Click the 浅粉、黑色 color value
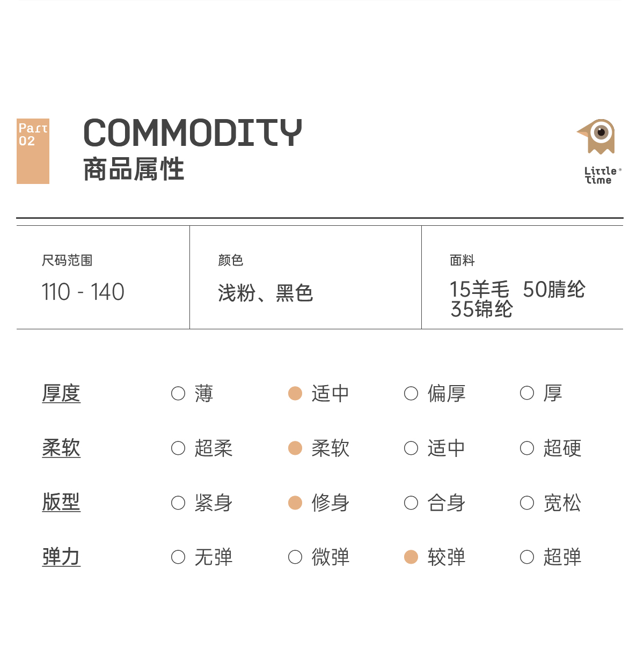The image size is (644, 664). (x=266, y=293)
